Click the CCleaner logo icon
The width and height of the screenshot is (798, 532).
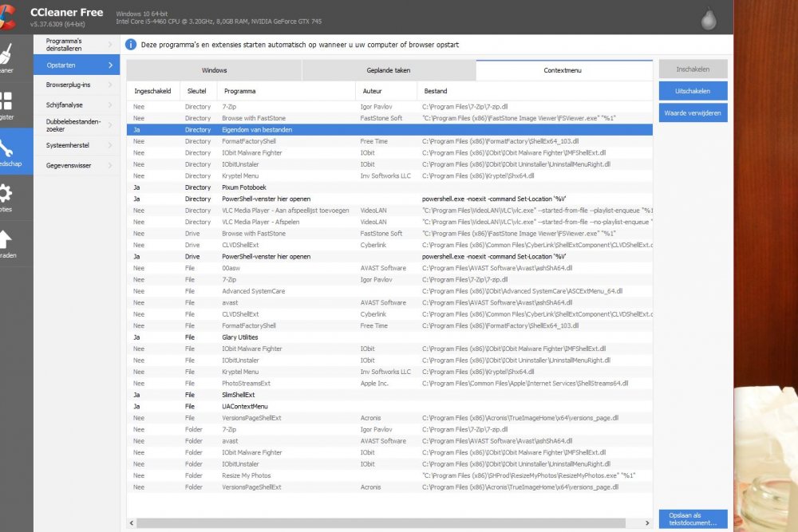point(8,16)
